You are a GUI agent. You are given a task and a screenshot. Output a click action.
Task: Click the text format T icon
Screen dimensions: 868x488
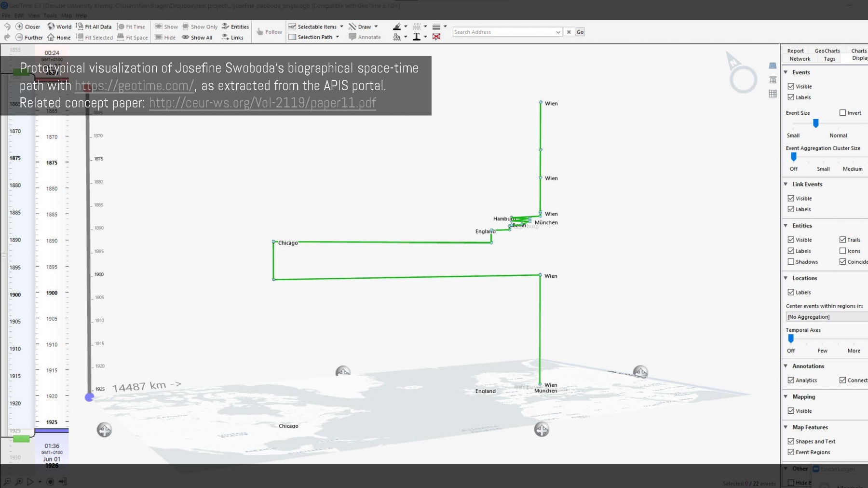[x=417, y=37]
